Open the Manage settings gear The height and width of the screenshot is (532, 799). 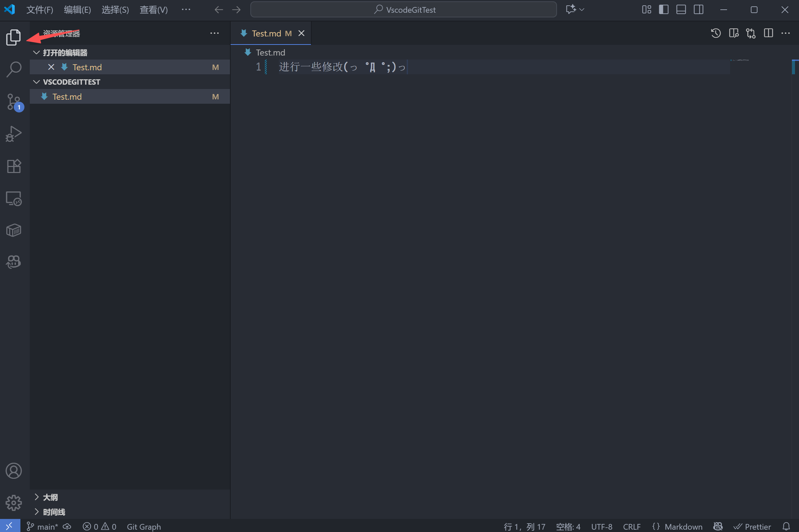click(14, 503)
